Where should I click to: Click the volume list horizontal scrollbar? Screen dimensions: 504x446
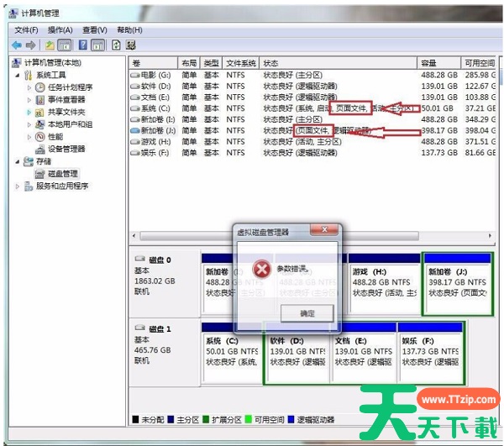280,236
